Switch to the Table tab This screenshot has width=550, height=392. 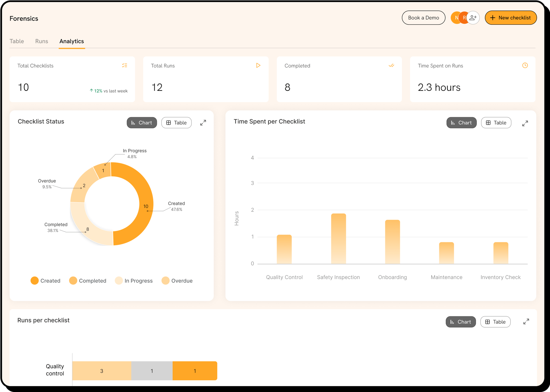click(x=17, y=41)
